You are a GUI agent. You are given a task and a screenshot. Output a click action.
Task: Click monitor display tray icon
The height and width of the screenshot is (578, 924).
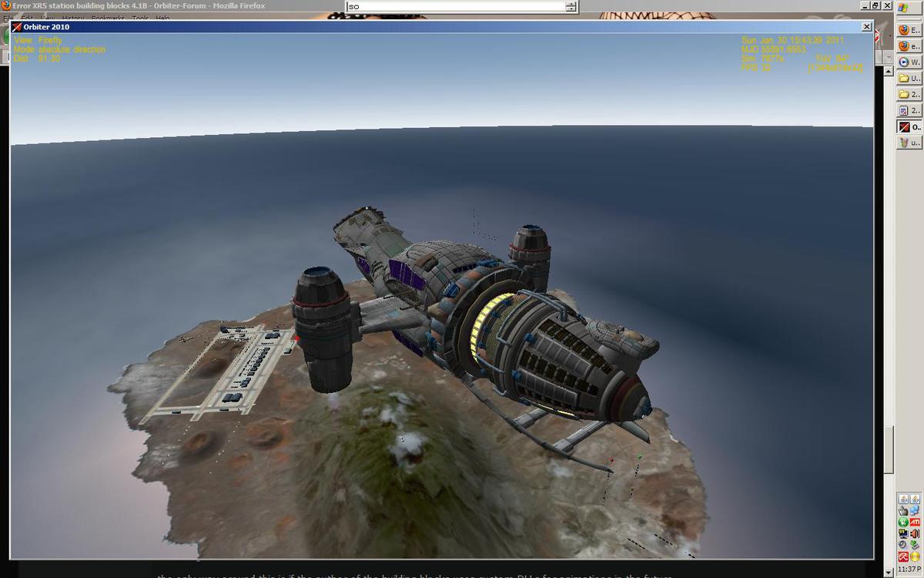(x=903, y=533)
